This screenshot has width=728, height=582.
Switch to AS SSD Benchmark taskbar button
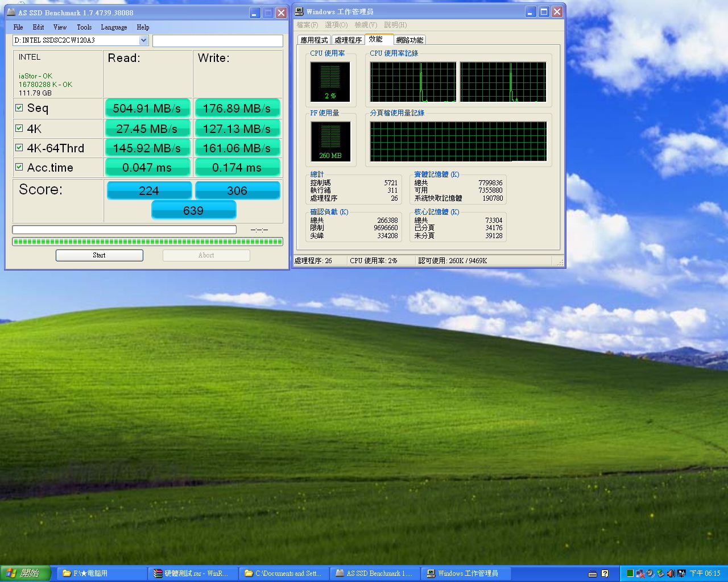click(374, 573)
